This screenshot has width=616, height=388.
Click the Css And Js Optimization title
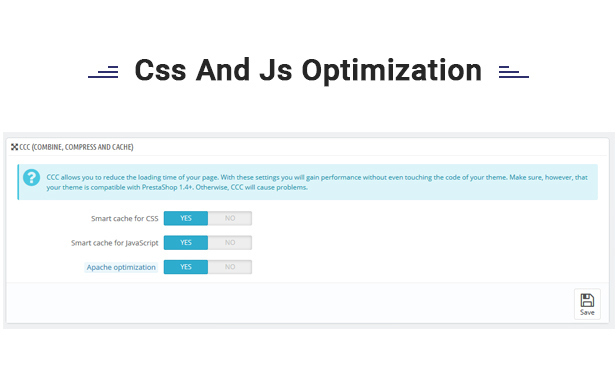(308, 71)
